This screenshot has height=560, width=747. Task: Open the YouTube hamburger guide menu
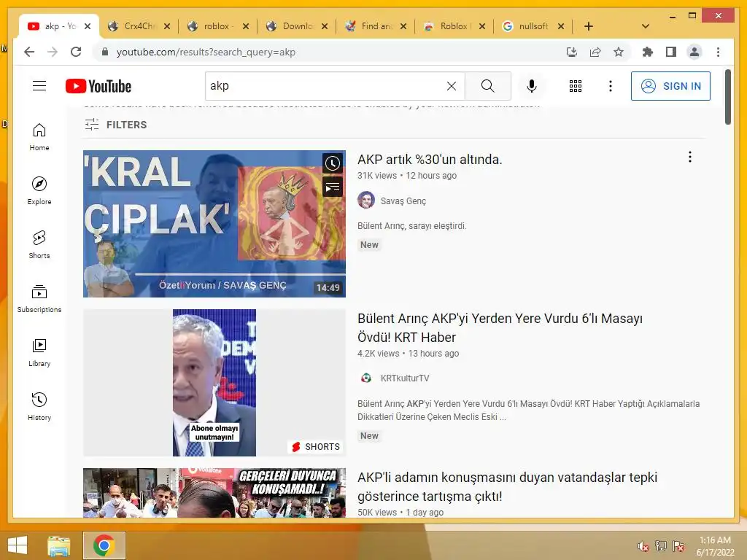coord(39,86)
